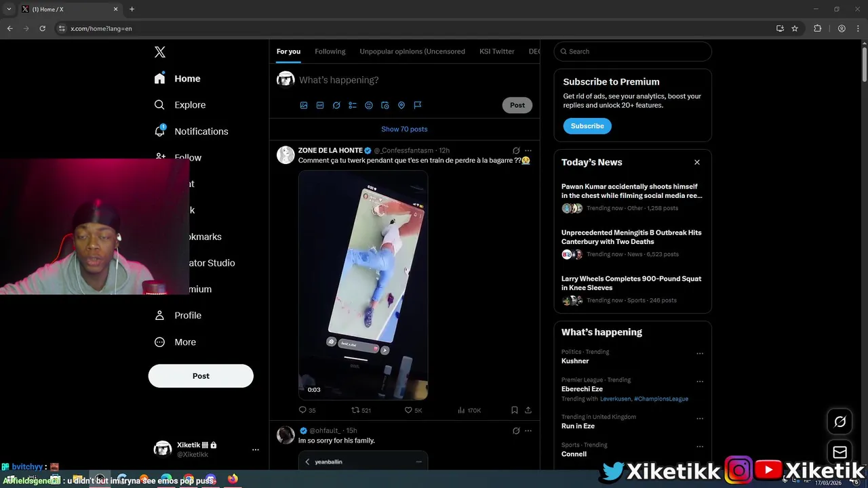The image size is (868, 488).
Task: Click the large Post button in sidebar
Action: click(x=201, y=376)
